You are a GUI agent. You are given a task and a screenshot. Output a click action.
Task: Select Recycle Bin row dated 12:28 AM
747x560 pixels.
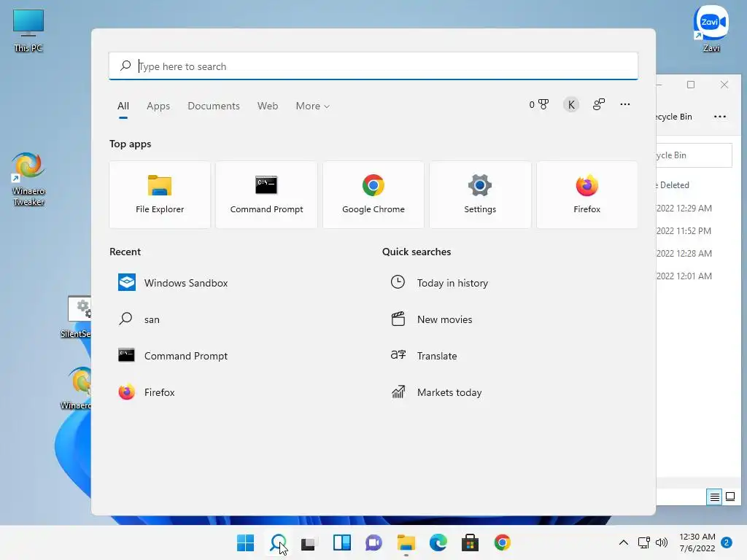click(x=684, y=253)
